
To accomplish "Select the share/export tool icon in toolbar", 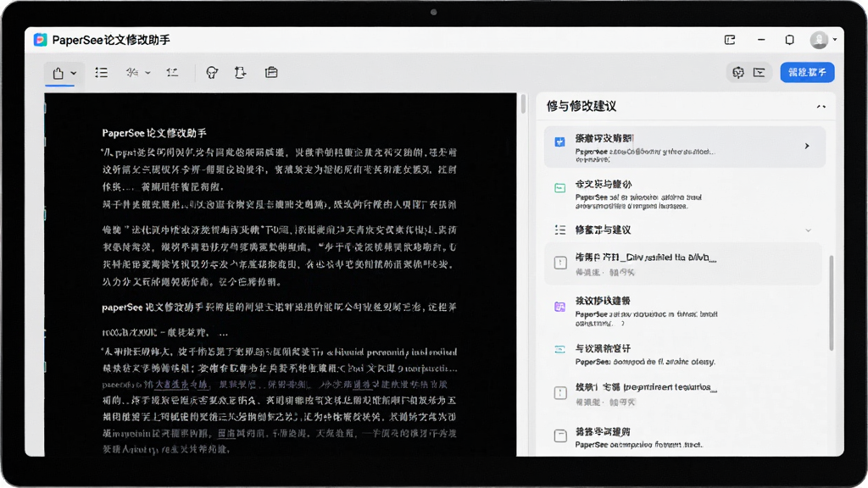I will [58, 73].
